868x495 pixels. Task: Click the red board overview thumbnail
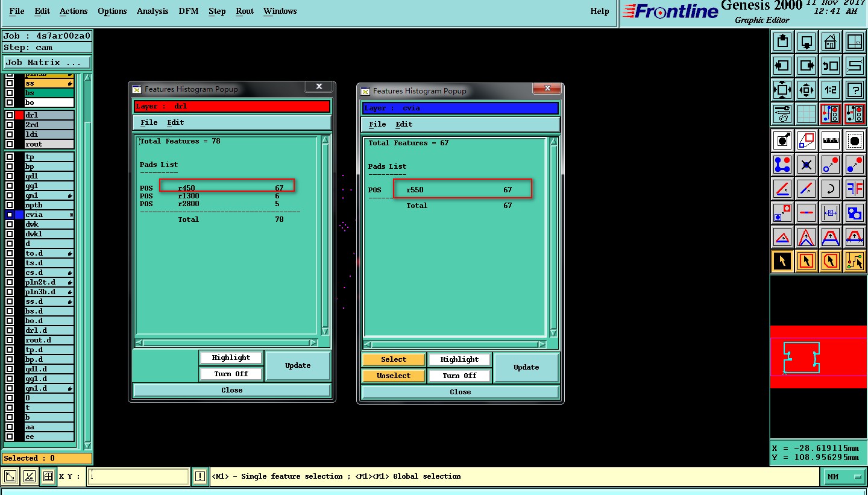819,356
